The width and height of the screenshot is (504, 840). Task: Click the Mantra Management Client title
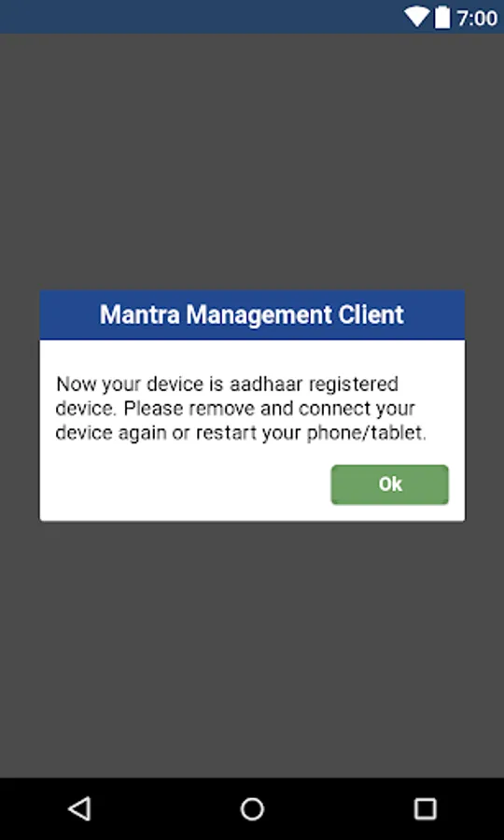pos(252,315)
